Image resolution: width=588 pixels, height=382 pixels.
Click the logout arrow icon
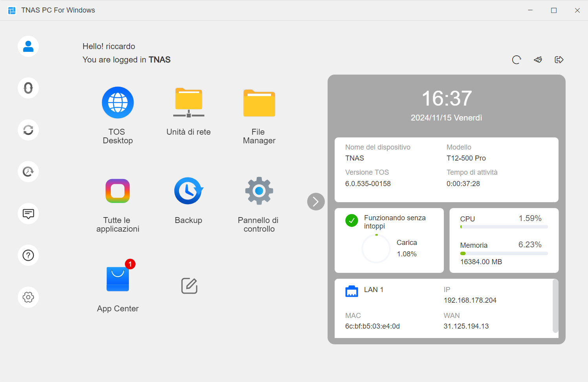point(559,60)
